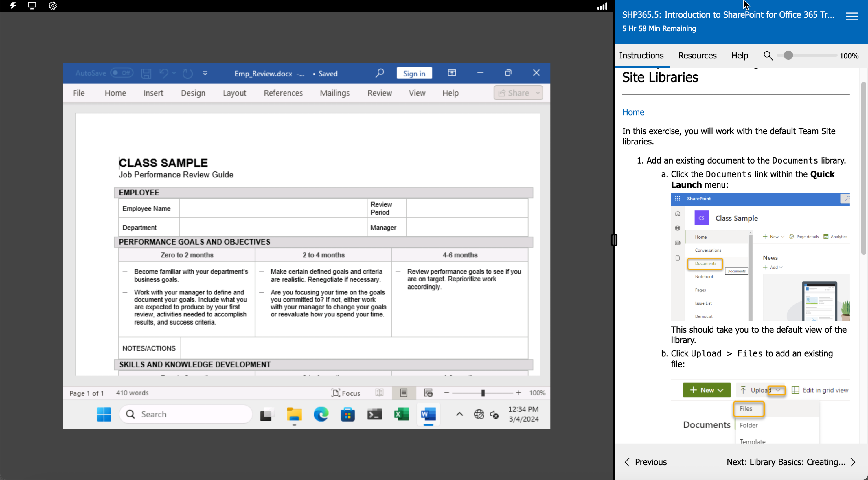The height and width of the screenshot is (480, 868).
Task: Click the Save icon in Word title bar
Action: [146, 73]
